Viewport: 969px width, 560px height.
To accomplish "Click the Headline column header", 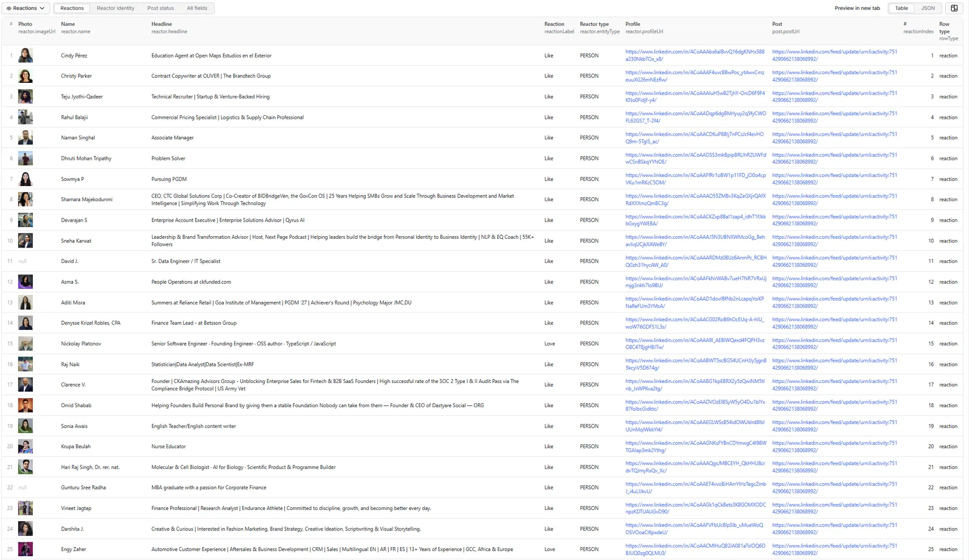I will tap(169, 27).
